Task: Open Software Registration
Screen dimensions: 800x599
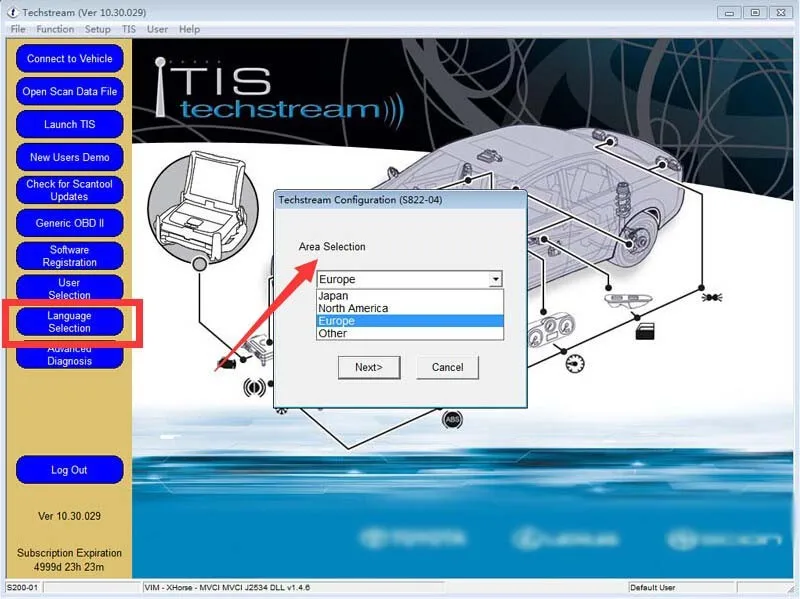Action: [69, 256]
